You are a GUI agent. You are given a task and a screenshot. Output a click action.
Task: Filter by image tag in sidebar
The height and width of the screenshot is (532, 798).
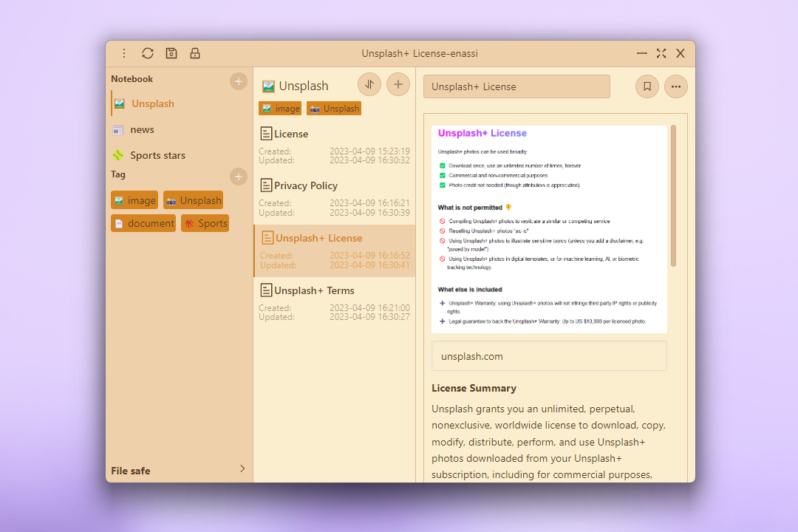[134, 200]
